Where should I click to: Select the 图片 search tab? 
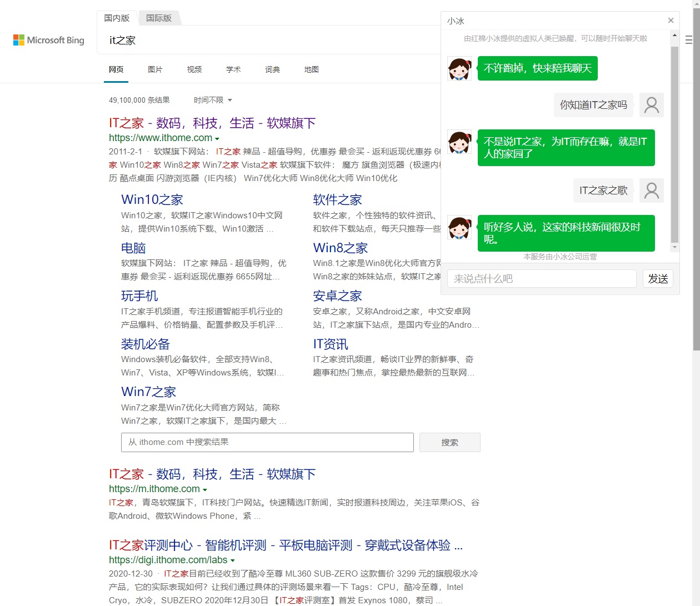click(x=155, y=69)
